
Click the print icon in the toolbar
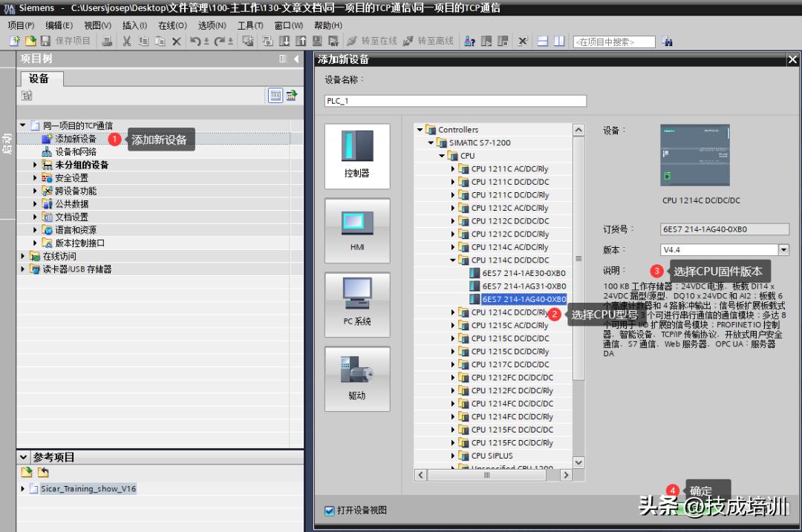pos(107,42)
